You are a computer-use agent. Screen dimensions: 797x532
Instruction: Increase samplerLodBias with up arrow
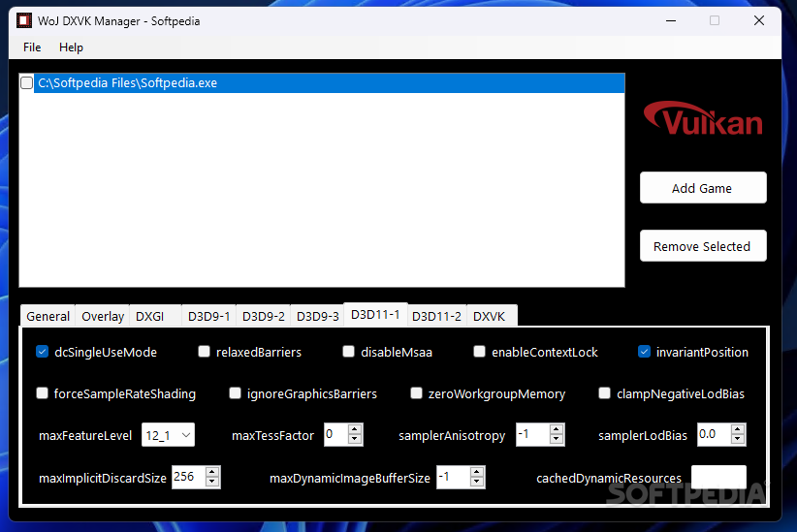738,430
